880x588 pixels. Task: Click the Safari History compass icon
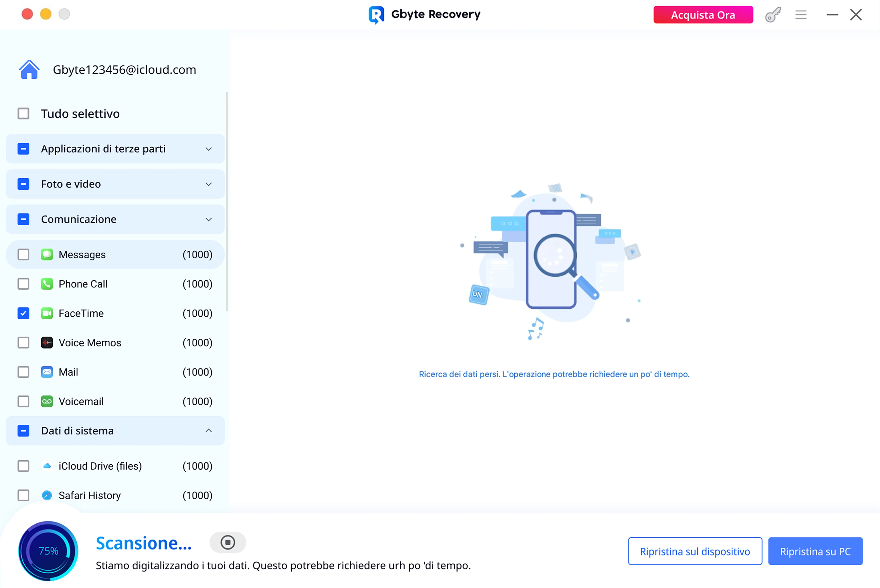47,495
